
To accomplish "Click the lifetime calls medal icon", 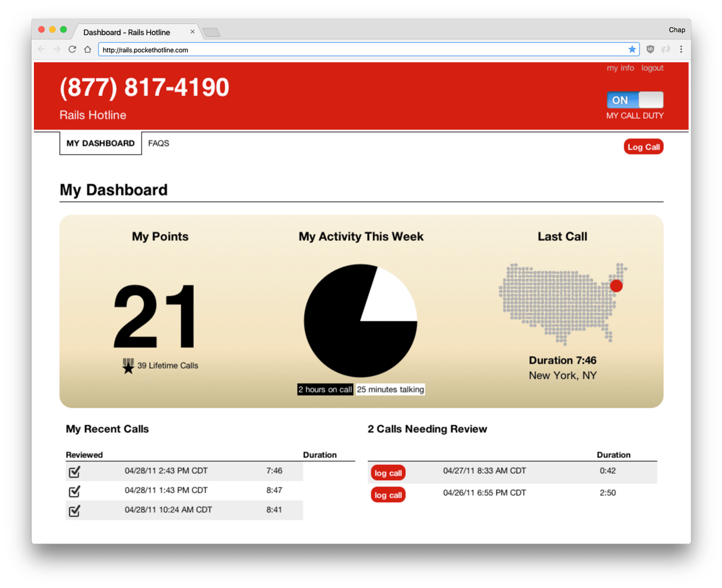I will coord(128,366).
